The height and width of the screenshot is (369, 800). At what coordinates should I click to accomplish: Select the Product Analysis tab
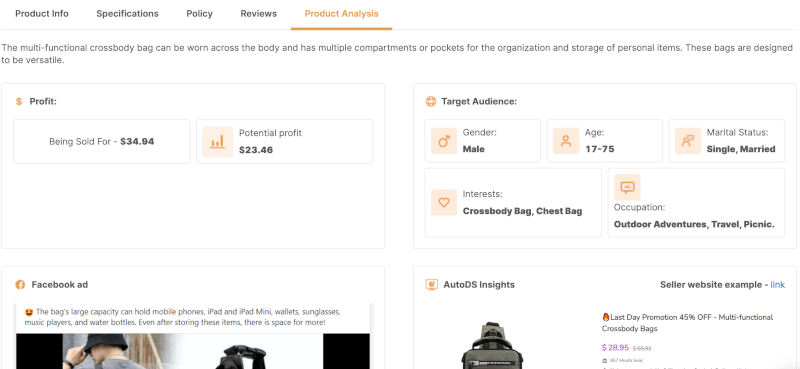(341, 14)
